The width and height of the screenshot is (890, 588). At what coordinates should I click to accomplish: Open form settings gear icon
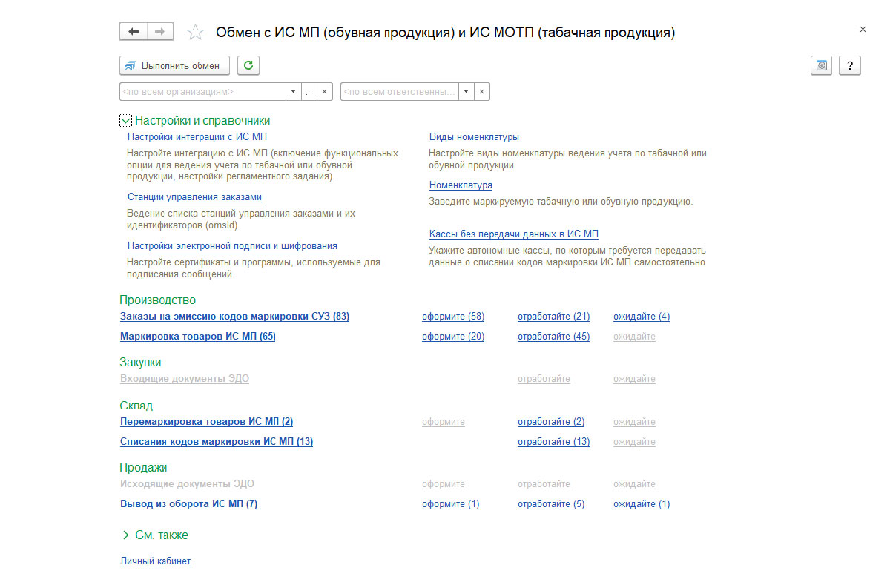tap(821, 65)
